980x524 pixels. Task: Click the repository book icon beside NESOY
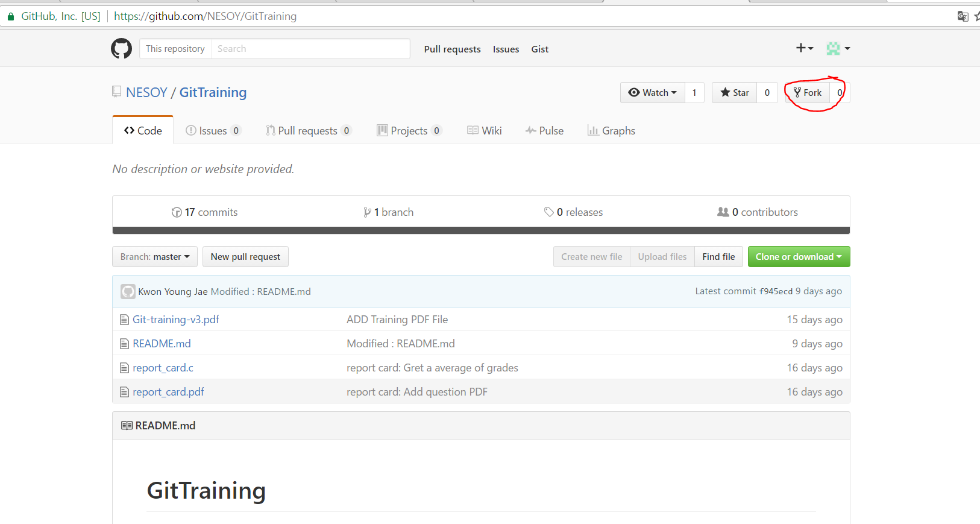tap(117, 92)
